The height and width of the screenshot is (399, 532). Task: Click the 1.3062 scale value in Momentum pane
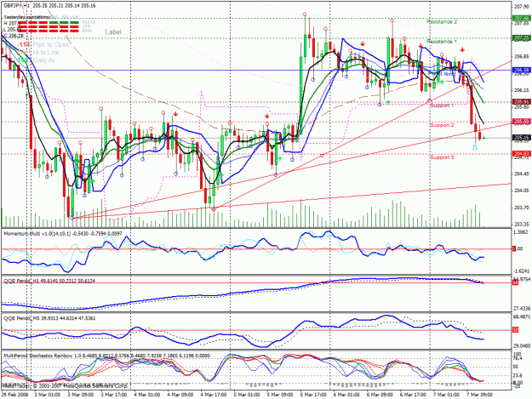click(521, 232)
